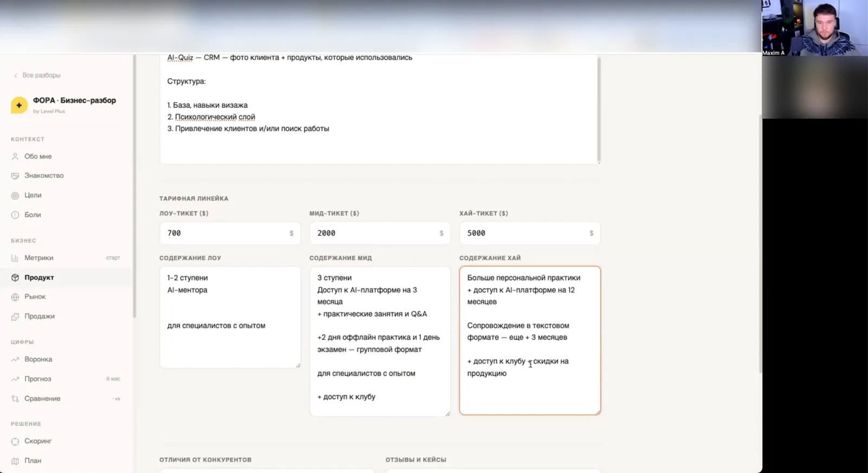Click dollar sign in Лоу-тикет field
The height and width of the screenshot is (473, 868).
[291, 233]
